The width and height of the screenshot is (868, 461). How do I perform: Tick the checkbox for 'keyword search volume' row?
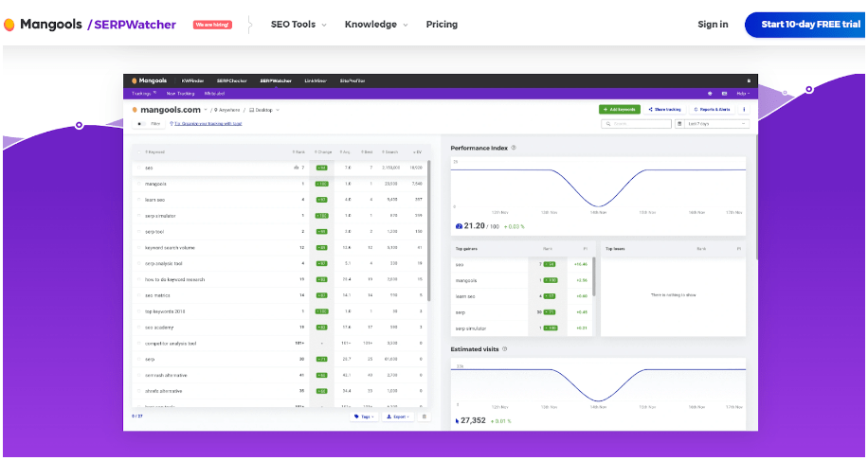[x=139, y=248]
